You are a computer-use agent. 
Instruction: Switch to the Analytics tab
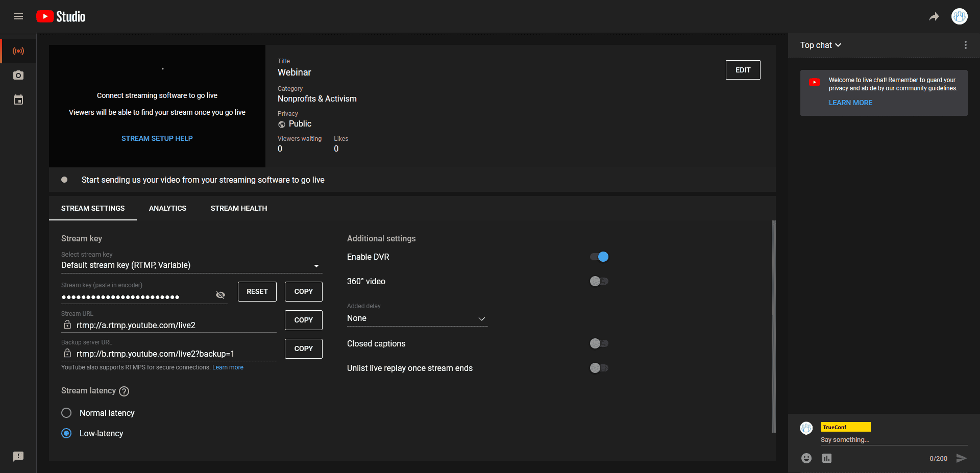167,208
